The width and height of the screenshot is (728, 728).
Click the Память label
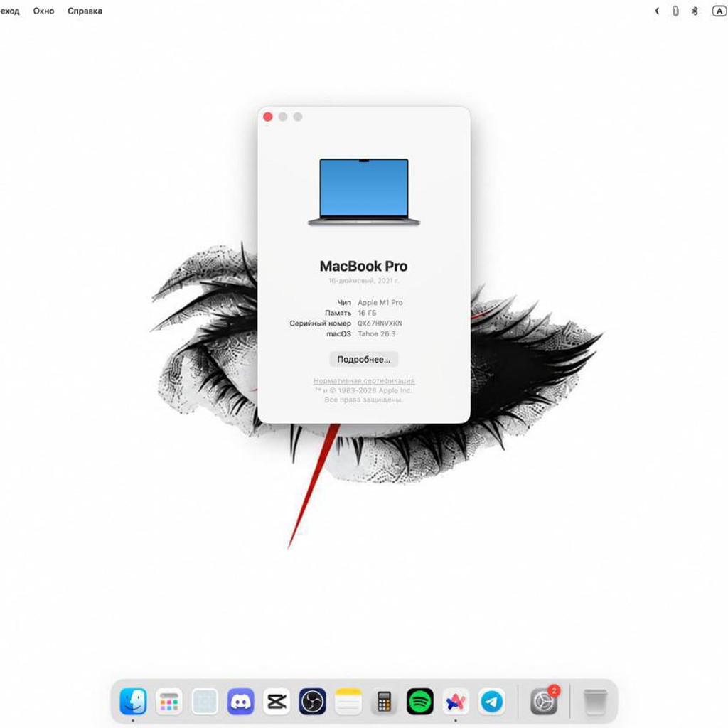[x=338, y=313]
